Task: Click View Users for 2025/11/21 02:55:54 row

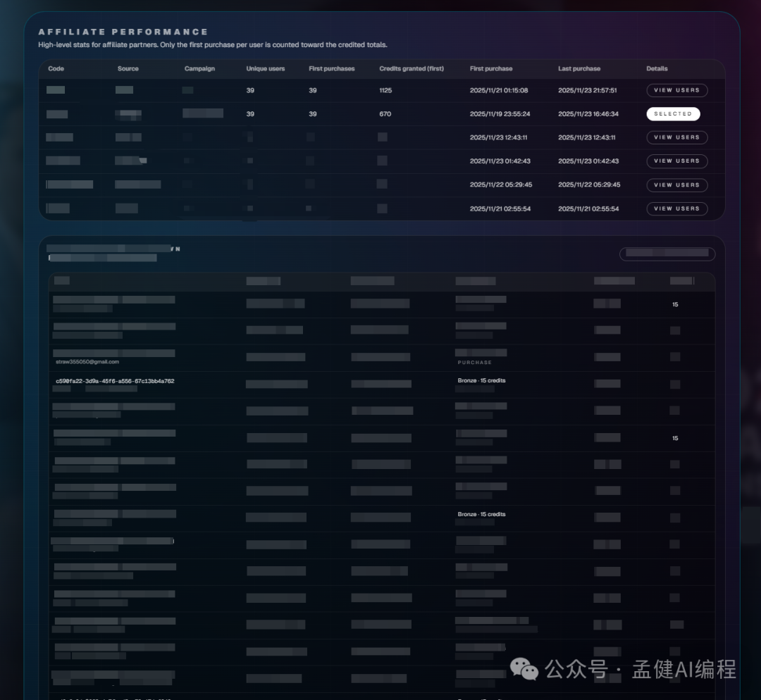Action: pyautogui.click(x=676, y=208)
